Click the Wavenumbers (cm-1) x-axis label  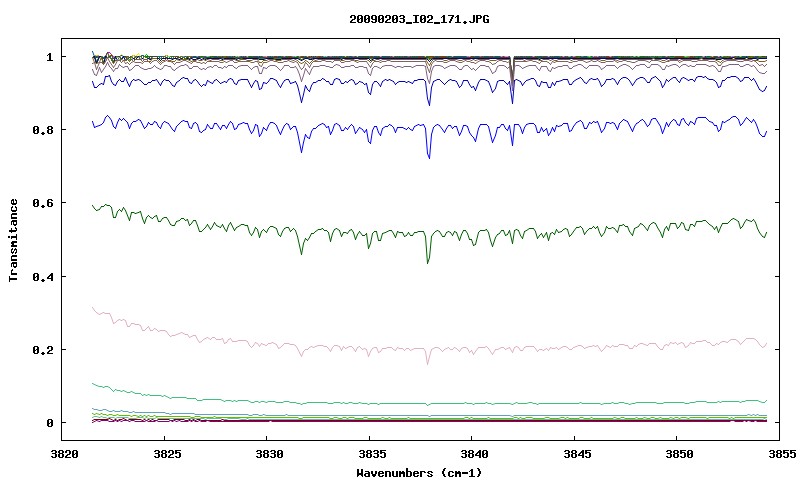tap(419, 473)
